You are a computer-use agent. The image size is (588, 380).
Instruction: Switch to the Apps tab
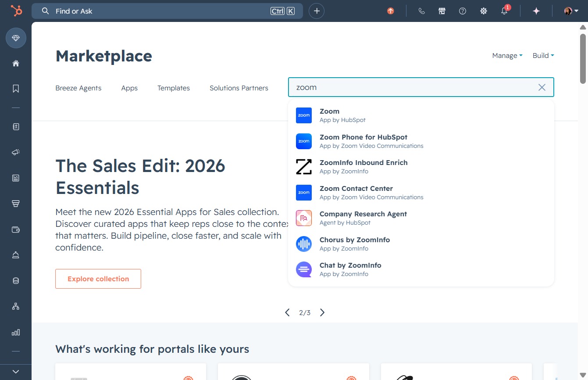click(x=129, y=88)
